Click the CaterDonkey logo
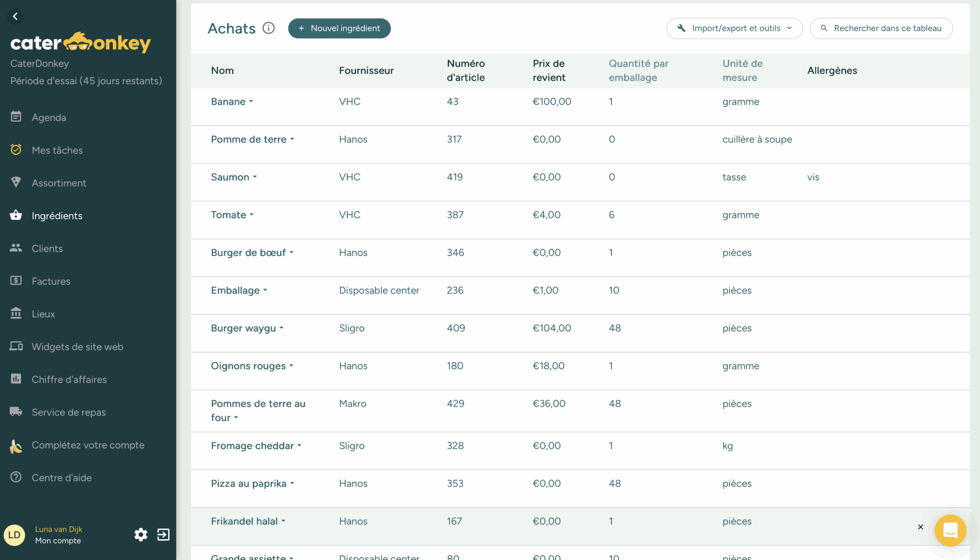 81,42
